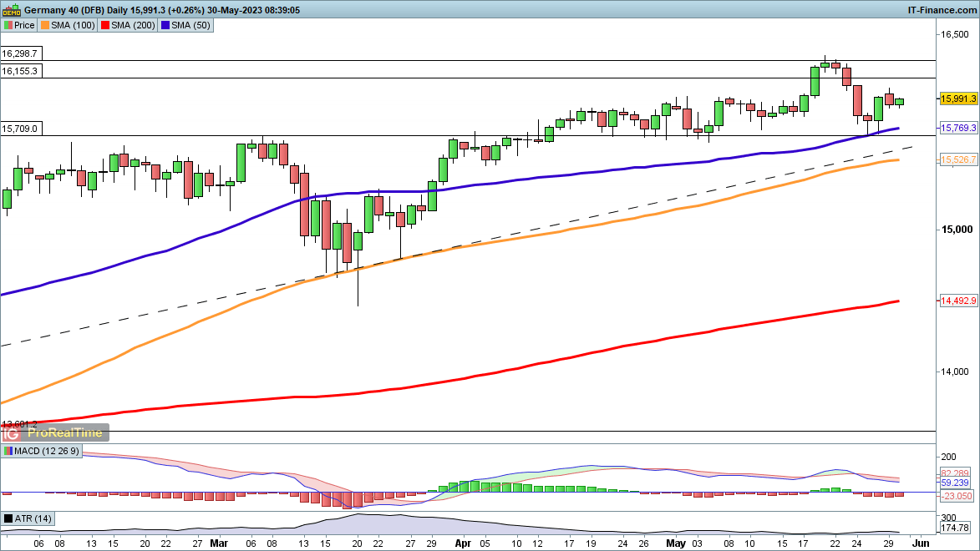
Task: Select the 15,709.0 support level label
Action: click(x=19, y=129)
